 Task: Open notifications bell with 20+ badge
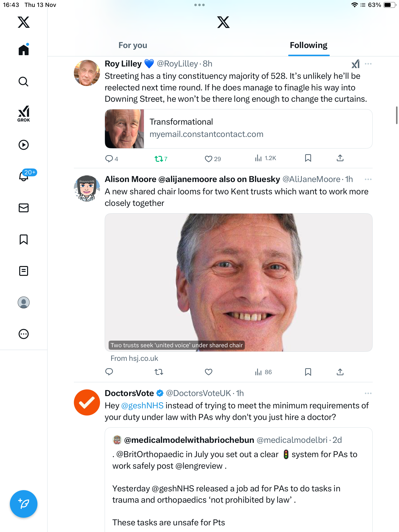pos(24,176)
